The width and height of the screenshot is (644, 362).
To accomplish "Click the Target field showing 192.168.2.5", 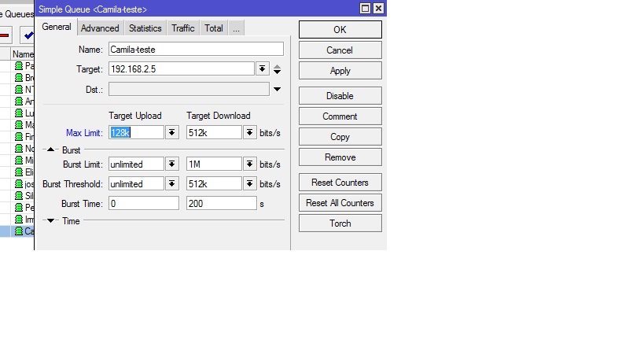I will click(x=181, y=69).
